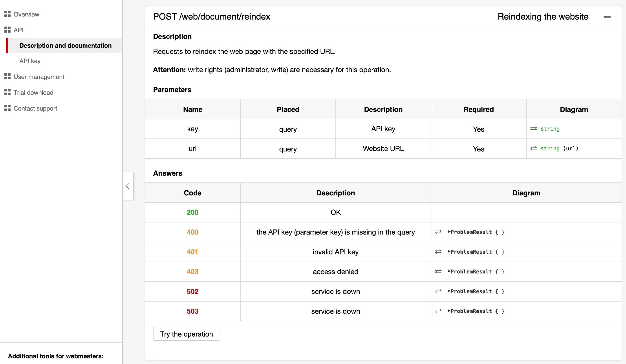Open the Description and documentation section
The width and height of the screenshot is (626, 364).
pyautogui.click(x=65, y=45)
